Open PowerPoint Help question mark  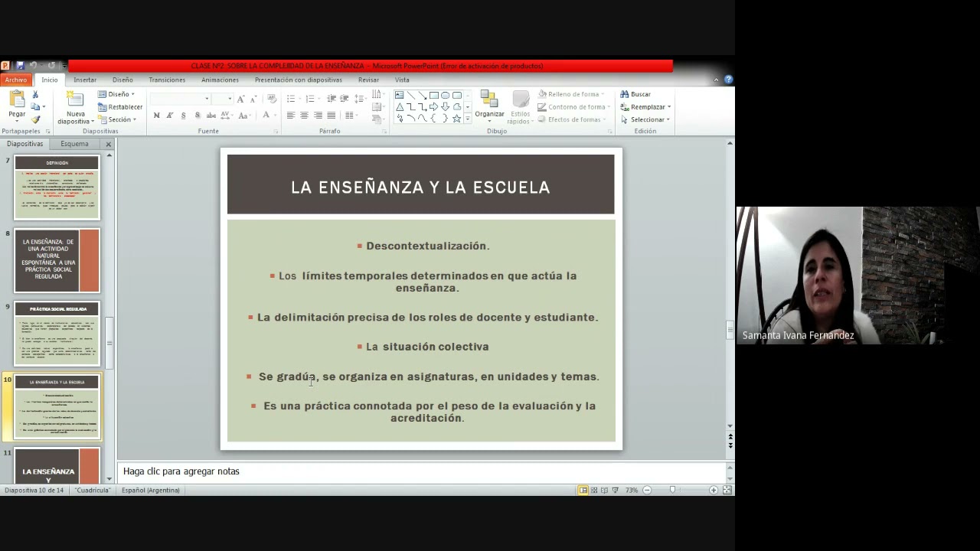point(728,80)
